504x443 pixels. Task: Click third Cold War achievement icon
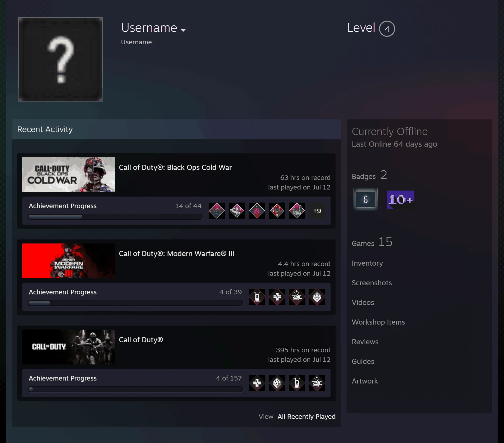[x=257, y=211]
